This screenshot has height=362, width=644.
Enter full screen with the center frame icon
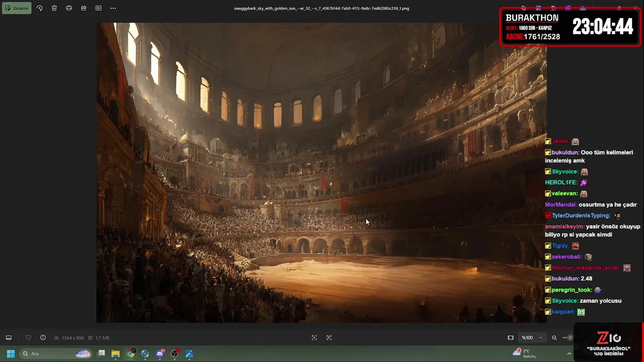click(x=314, y=337)
